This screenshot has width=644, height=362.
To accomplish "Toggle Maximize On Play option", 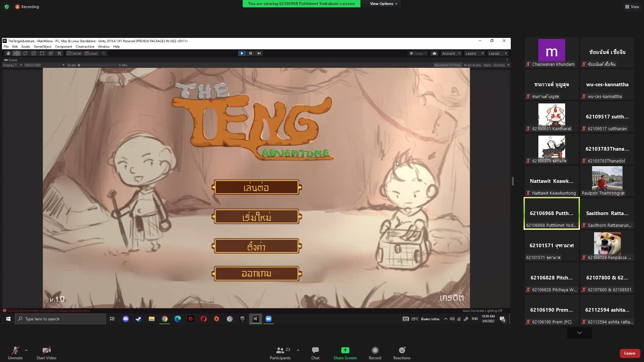I will pyautogui.click(x=447, y=65).
